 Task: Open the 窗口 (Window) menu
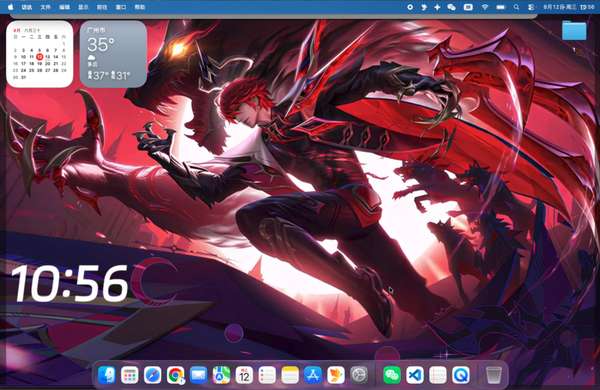pyautogui.click(x=121, y=7)
